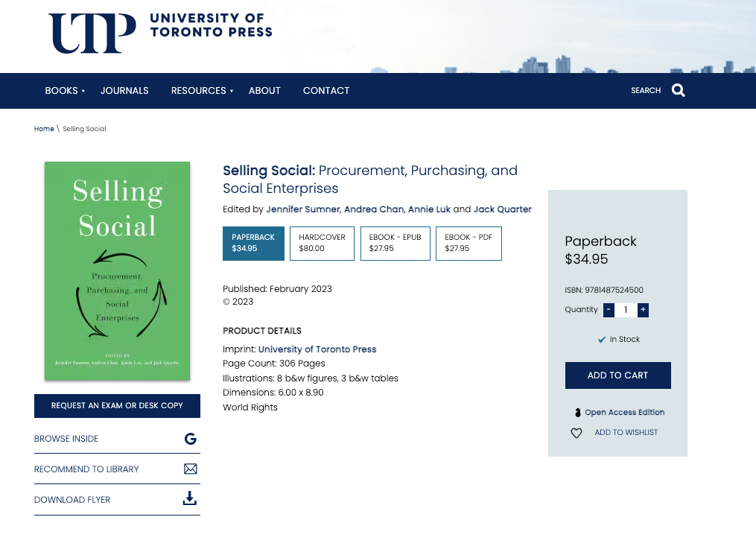Open the Browse Inside link
The height and width of the screenshot is (552, 756).
pyautogui.click(x=66, y=439)
